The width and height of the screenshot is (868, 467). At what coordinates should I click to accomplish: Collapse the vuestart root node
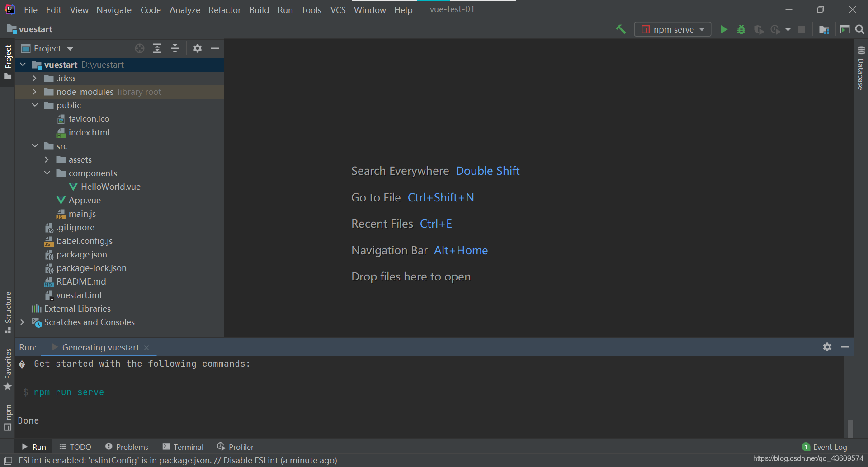(x=23, y=65)
